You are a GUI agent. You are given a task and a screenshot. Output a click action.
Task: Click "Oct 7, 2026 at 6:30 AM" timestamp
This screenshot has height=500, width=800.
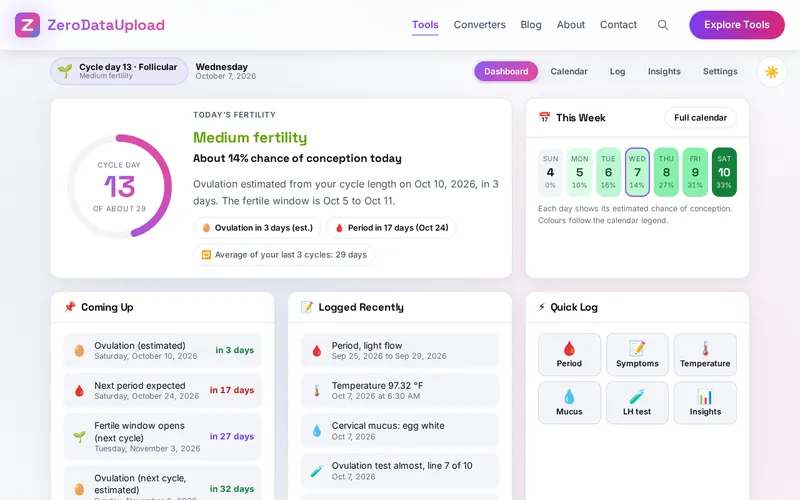376,396
